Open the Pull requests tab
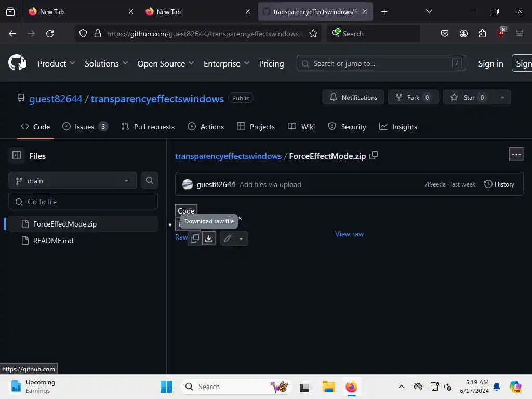This screenshot has width=532, height=399. pyautogui.click(x=148, y=127)
